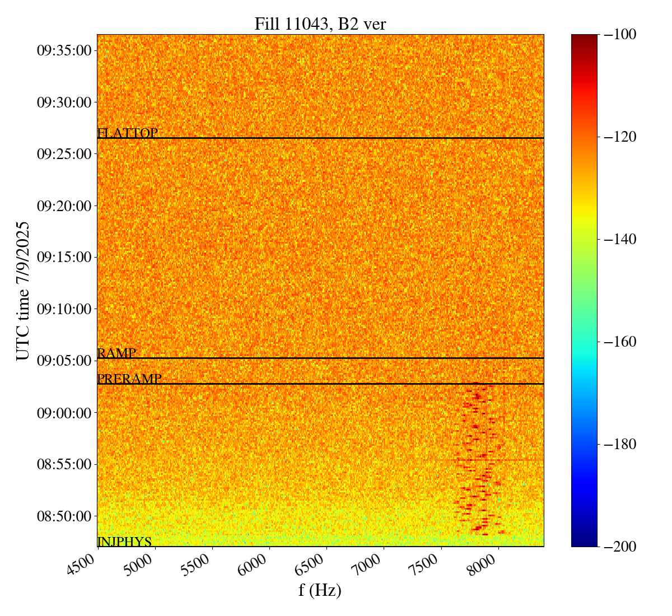Select the FLATTOP phase marker label

[127, 133]
